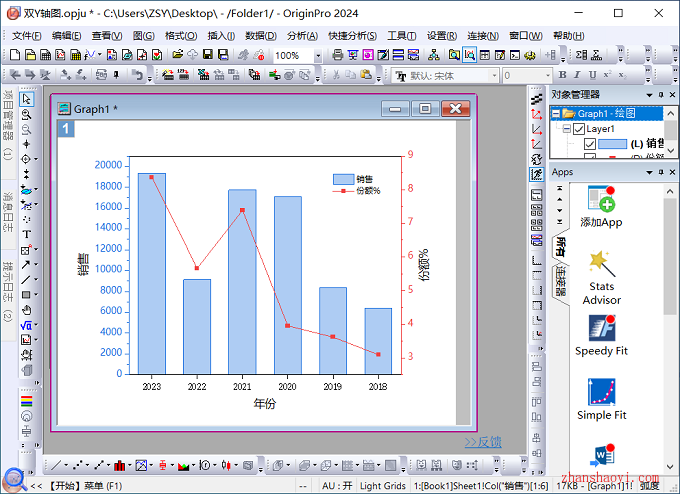Open the Column plot icon in bottom toolbar
680x494 pixels.
[x=119, y=465]
